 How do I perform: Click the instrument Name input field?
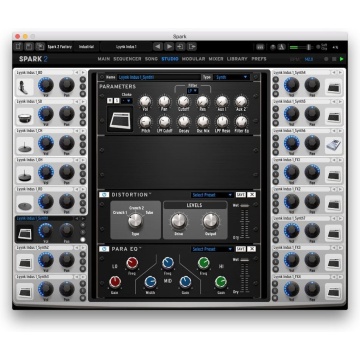click(x=159, y=77)
